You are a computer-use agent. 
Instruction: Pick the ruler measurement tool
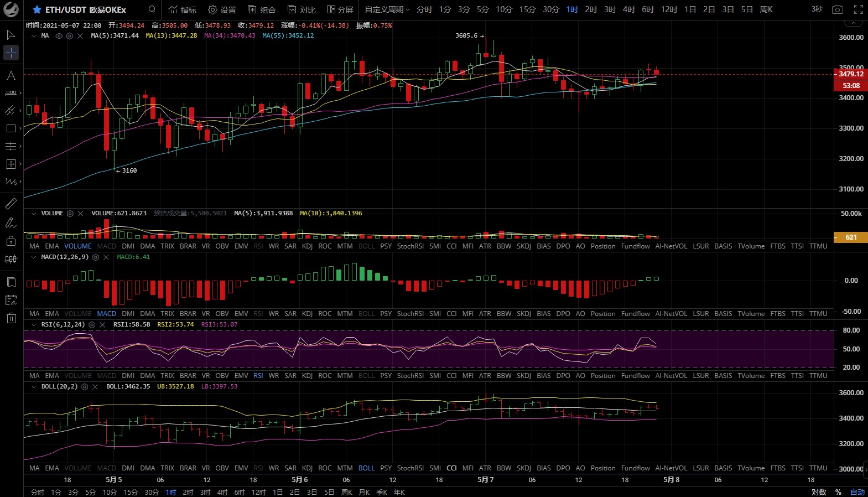tap(11, 204)
